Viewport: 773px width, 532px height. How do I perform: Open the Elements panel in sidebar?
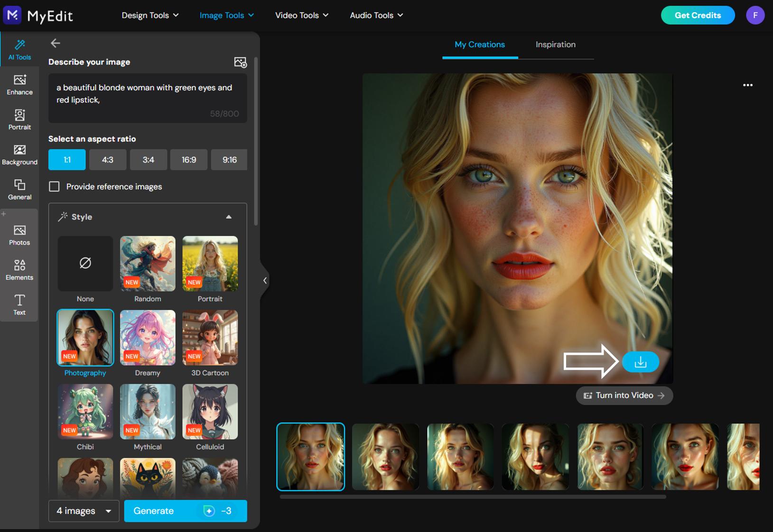point(19,270)
